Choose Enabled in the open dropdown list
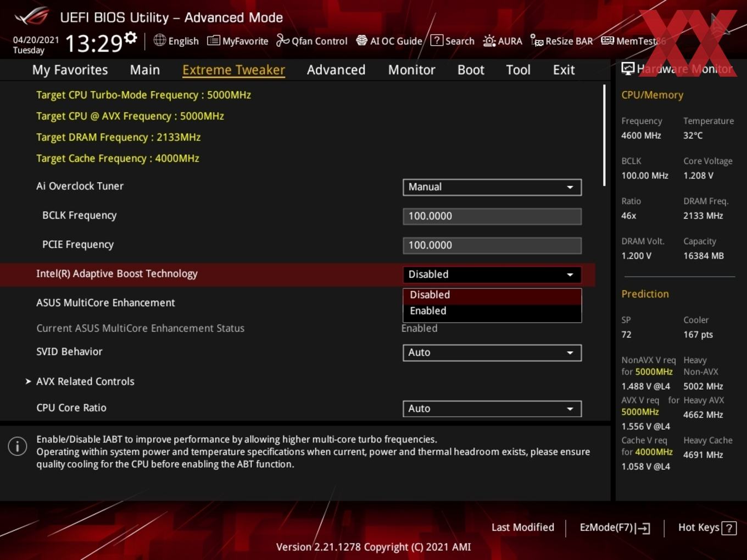 tap(492, 311)
